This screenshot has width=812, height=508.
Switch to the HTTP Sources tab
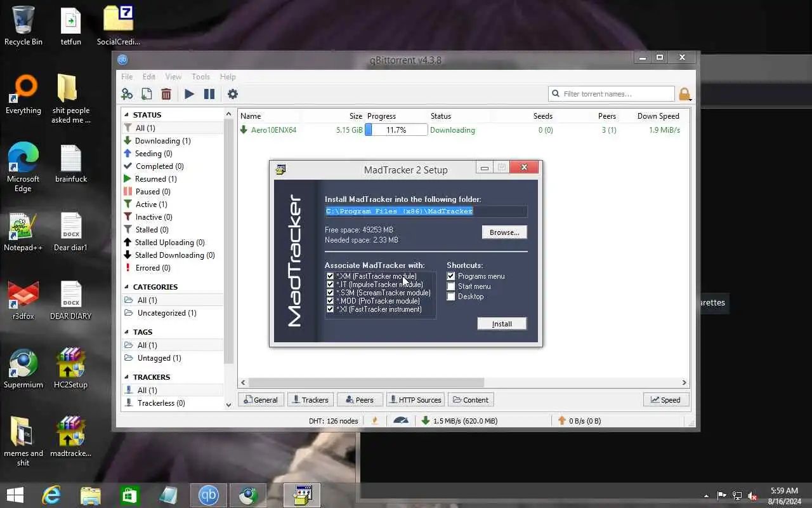[x=416, y=400]
